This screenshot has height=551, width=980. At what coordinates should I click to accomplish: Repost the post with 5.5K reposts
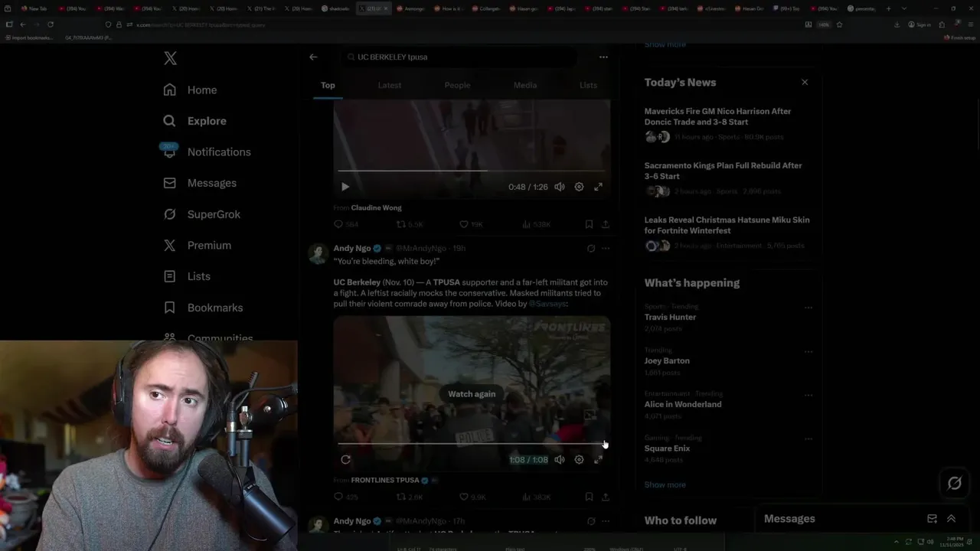coord(409,224)
